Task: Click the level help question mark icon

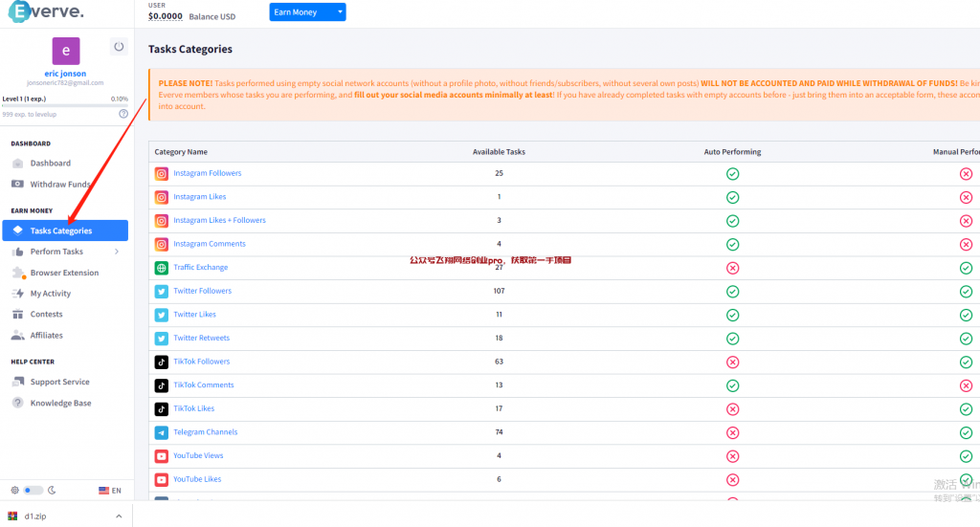Action: pos(123,114)
